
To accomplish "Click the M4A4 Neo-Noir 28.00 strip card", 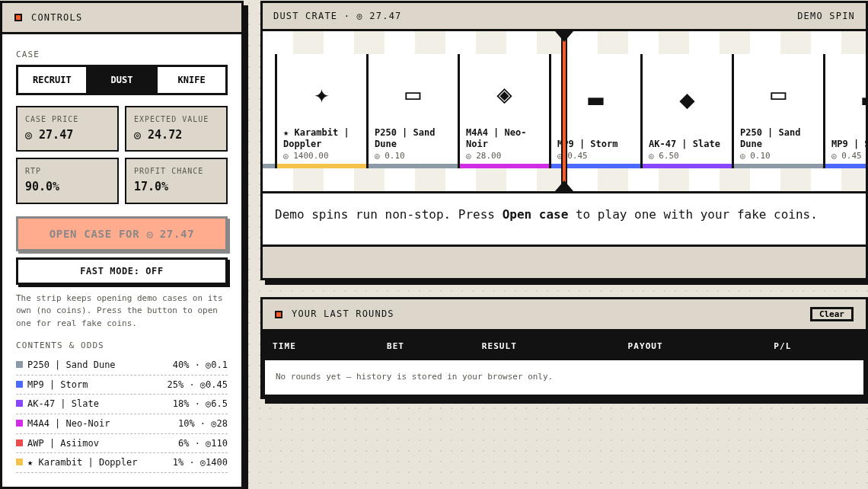I will point(504,110).
